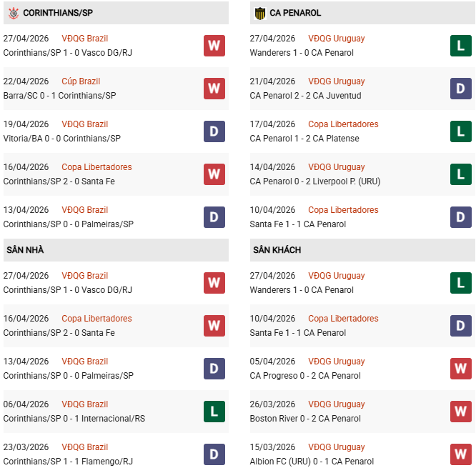Click the W badge for Barra/SC vs Corinthians
This screenshot has width=476, height=473.
click(x=214, y=89)
